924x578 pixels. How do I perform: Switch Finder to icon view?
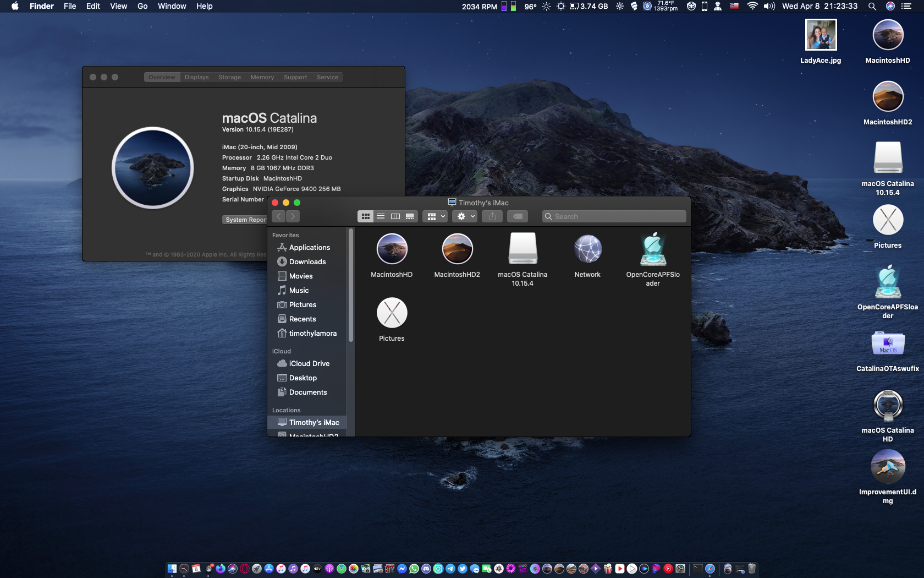click(x=365, y=216)
